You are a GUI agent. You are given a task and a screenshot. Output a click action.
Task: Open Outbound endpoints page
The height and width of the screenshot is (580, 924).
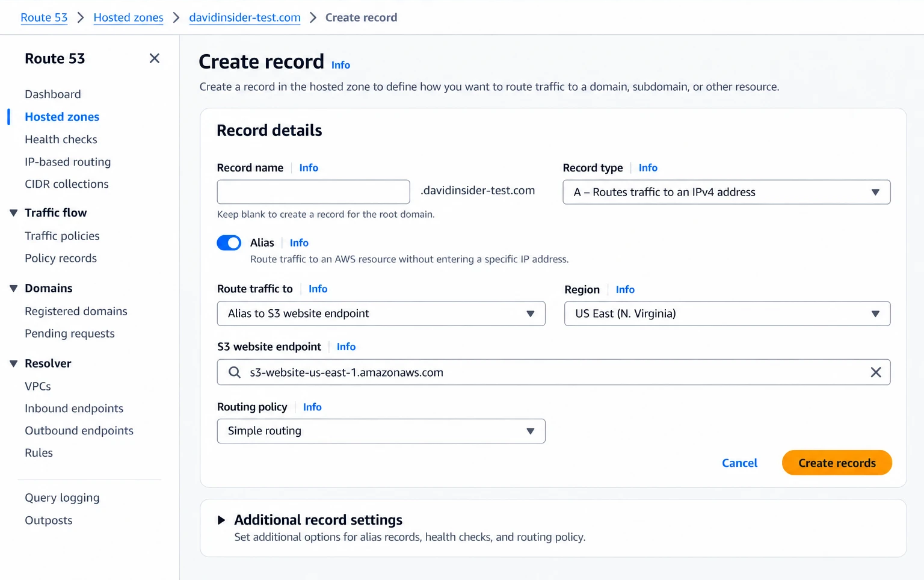tap(79, 431)
